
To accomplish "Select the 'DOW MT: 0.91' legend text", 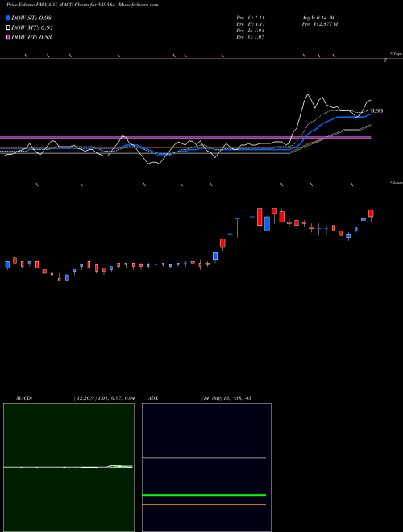I will click(x=32, y=28).
